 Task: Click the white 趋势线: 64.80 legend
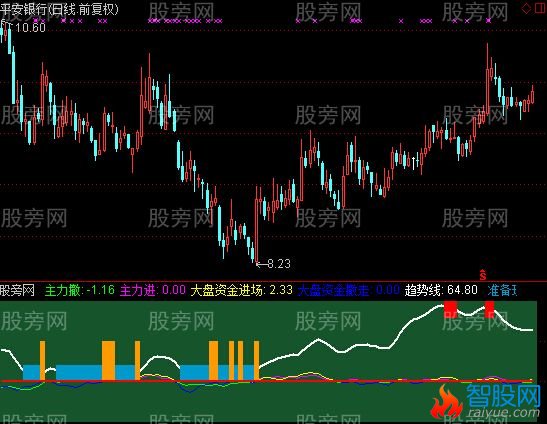click(441, 290)
